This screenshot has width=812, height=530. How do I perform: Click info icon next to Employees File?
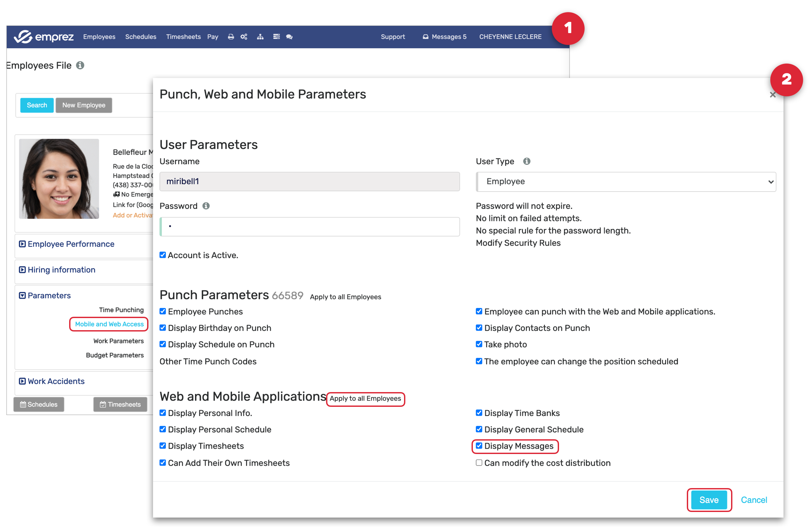(x=80, y=65)
